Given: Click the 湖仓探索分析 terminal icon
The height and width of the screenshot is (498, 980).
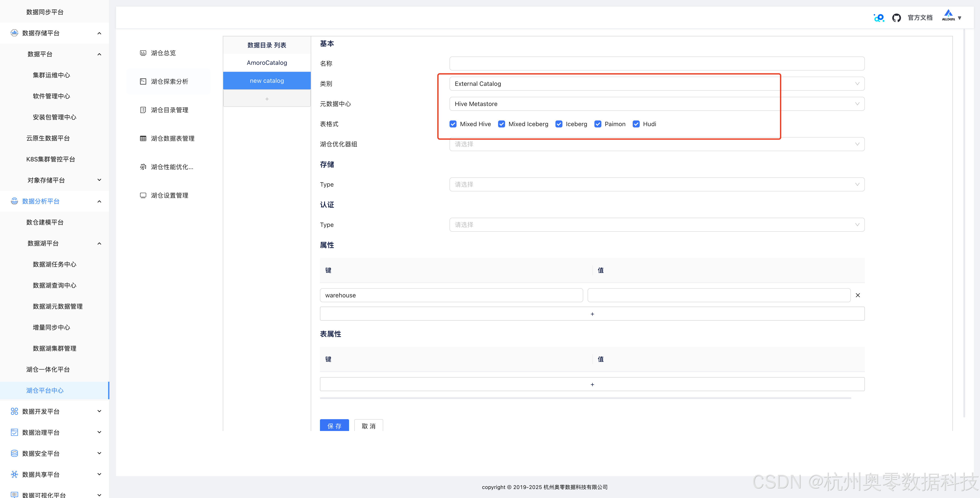Looking at the screenshot, I should (x=143, y=81).
